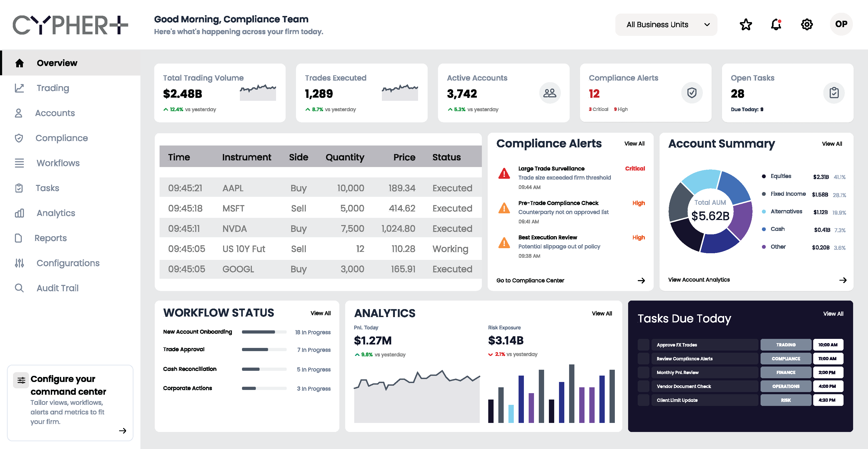The height and width of the screenshot is (449, 868).
Task: Open notifications bell
Action: 776,24
